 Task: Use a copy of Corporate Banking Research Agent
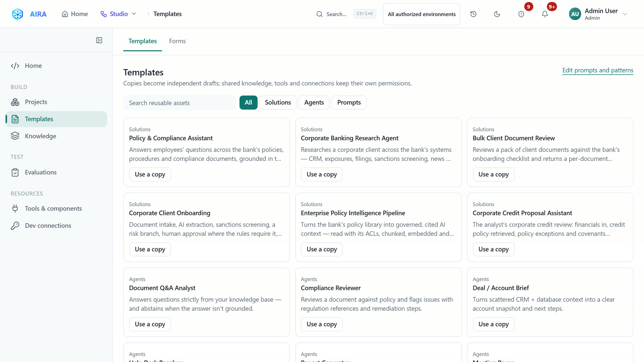322,174
